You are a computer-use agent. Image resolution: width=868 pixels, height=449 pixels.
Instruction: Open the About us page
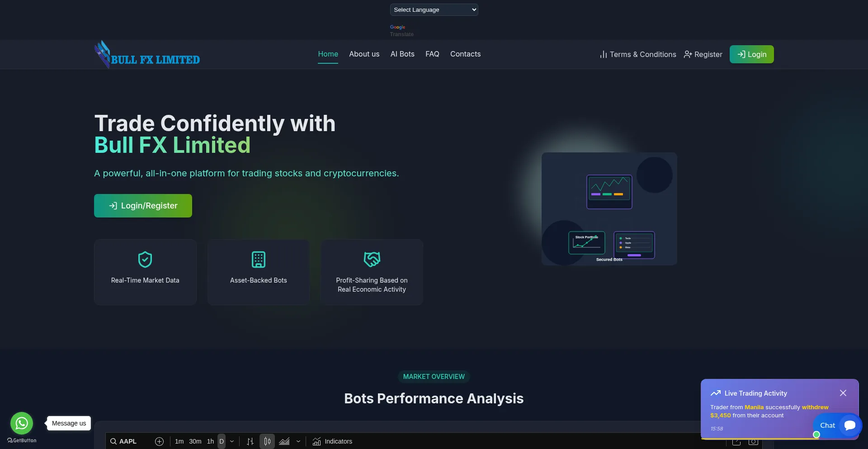(364, 54)
